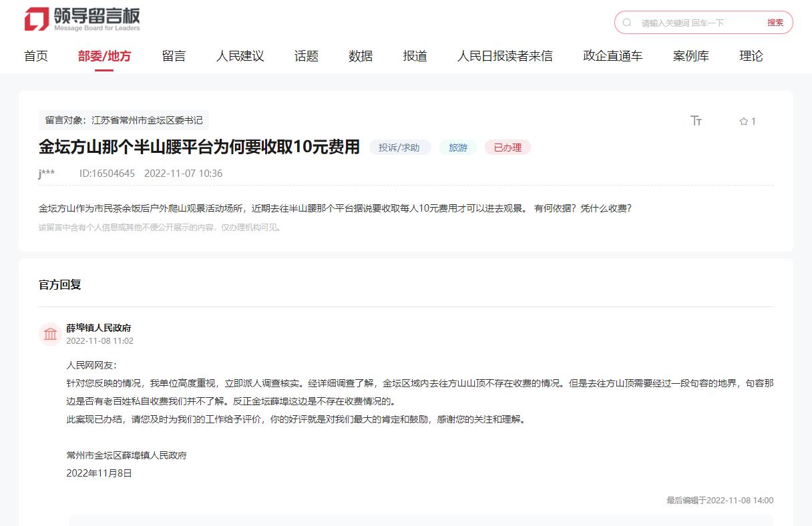Select the 旅游 topic tag
The image size is (812, 526).
pos(458,148)
